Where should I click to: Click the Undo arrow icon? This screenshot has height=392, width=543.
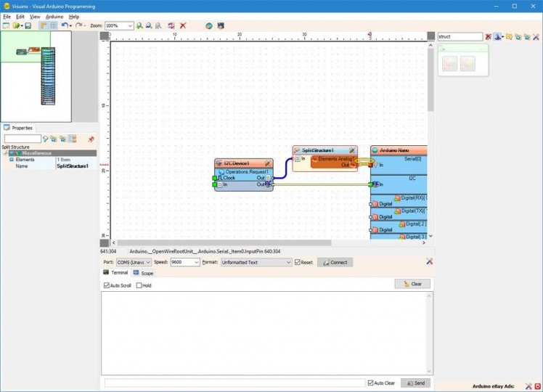(65, 25)
